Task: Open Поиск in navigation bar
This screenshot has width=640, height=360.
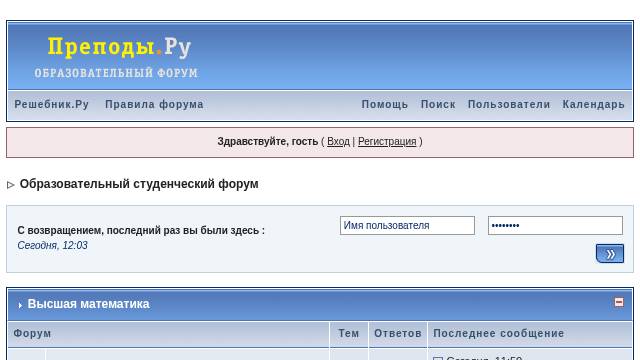Action: click(x=438, y=104)
